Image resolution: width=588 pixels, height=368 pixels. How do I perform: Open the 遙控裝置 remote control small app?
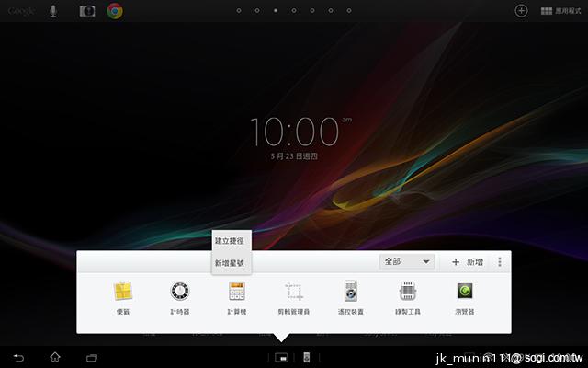pyautogui.click(x=351, y=297)
